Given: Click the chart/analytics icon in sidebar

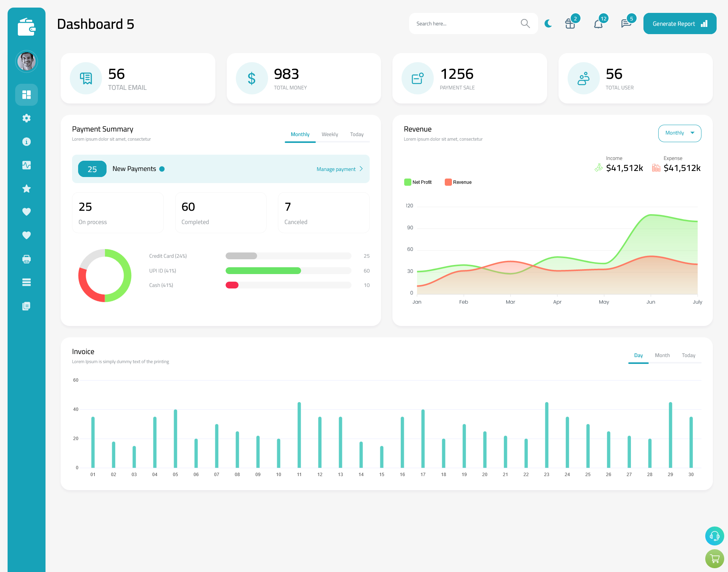Looking at the screenshot, I should [27, 165].
